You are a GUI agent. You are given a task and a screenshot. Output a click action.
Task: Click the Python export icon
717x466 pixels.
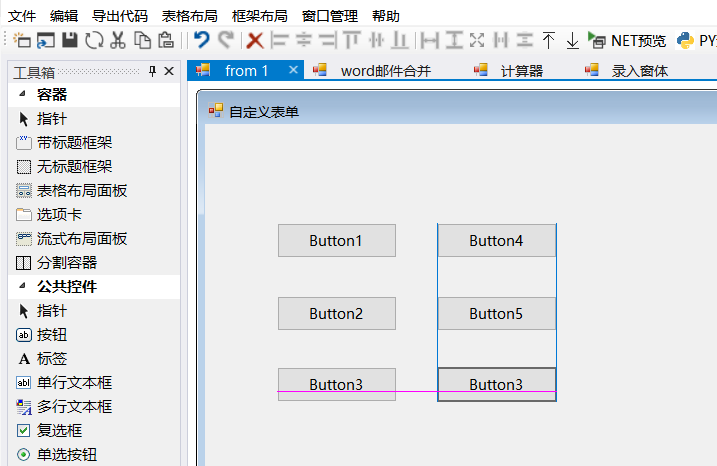(x=685, y=40)
